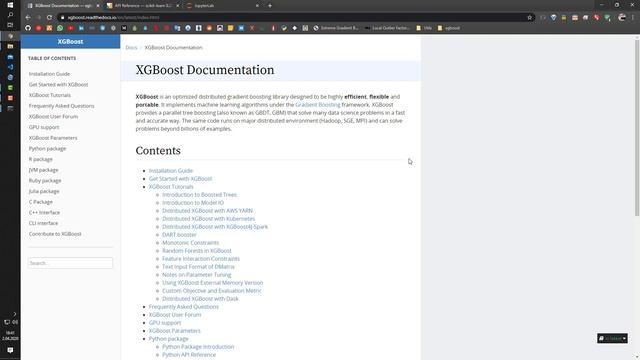Click the XGBoost sidebar header
This screenshot has height=360, width=640.
click(70, 42)
